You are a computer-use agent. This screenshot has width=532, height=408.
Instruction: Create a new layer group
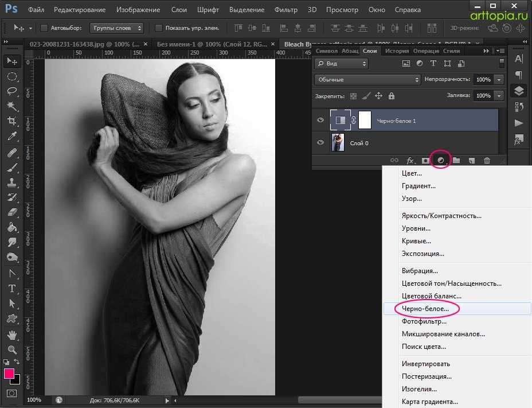[456, 160]
